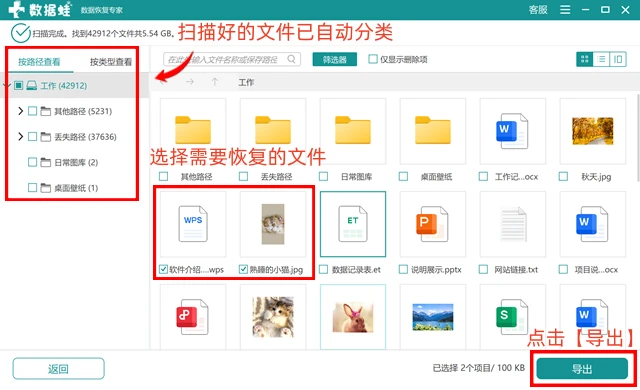Click the 导出 export button
Image resolution: width=640 pixels, height=390 pixels.
582,369
